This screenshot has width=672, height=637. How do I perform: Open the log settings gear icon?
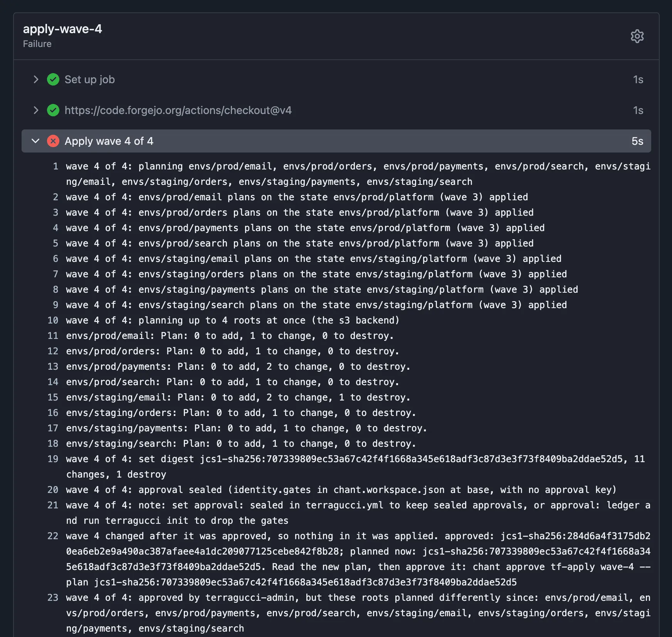coord(637,36)
